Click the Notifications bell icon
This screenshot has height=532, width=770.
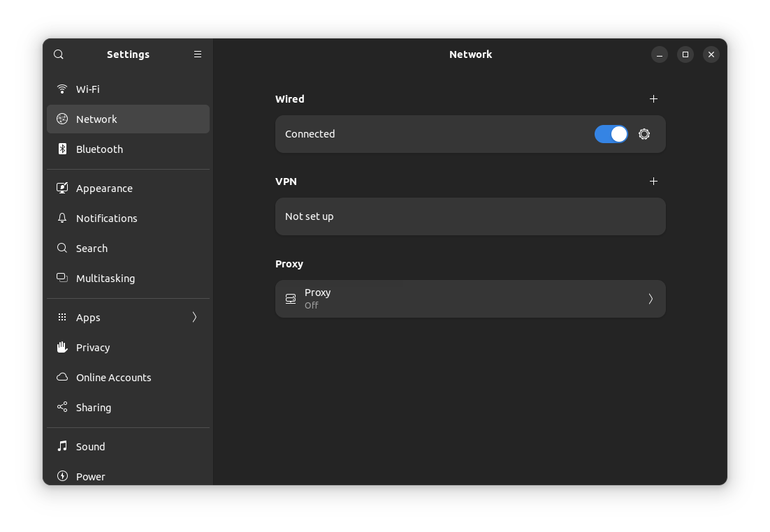click(62, 218)
